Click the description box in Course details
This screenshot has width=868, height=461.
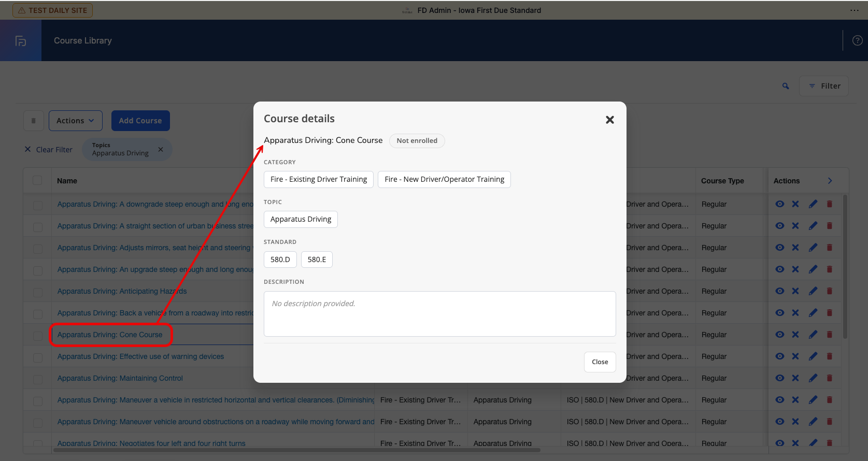tap(440, 314)
